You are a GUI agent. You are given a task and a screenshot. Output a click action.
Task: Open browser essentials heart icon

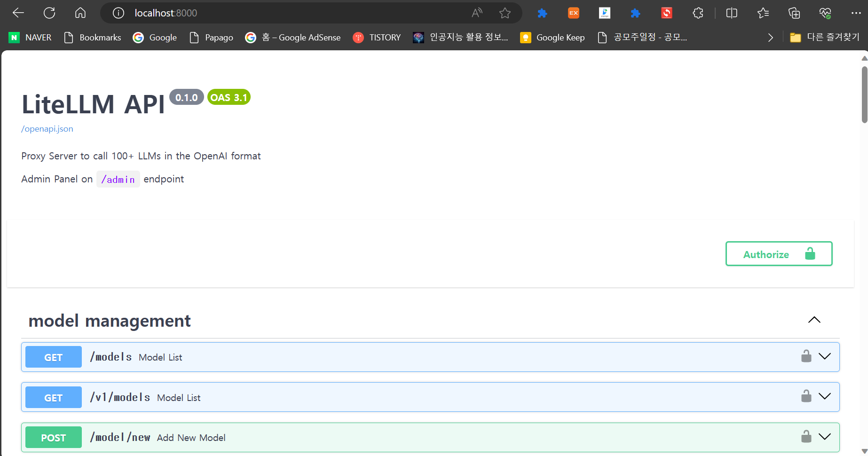[x=825, y=13]
